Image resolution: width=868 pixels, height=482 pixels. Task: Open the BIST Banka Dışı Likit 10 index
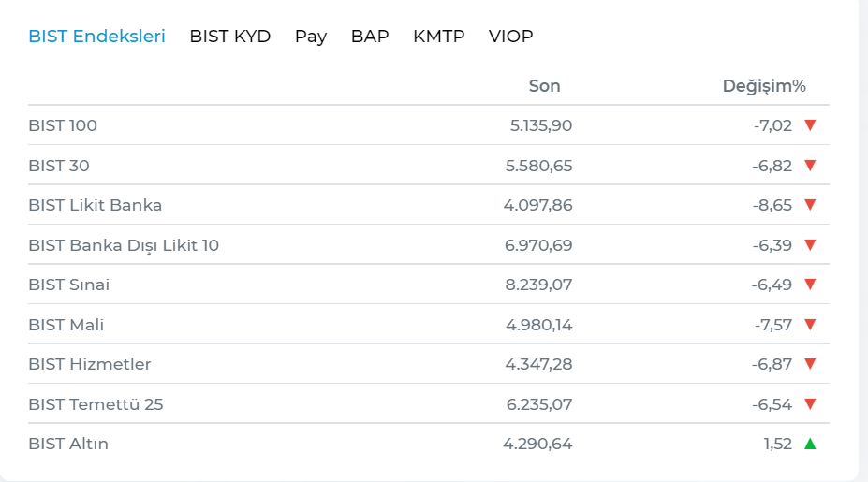(x=124, y=245)
